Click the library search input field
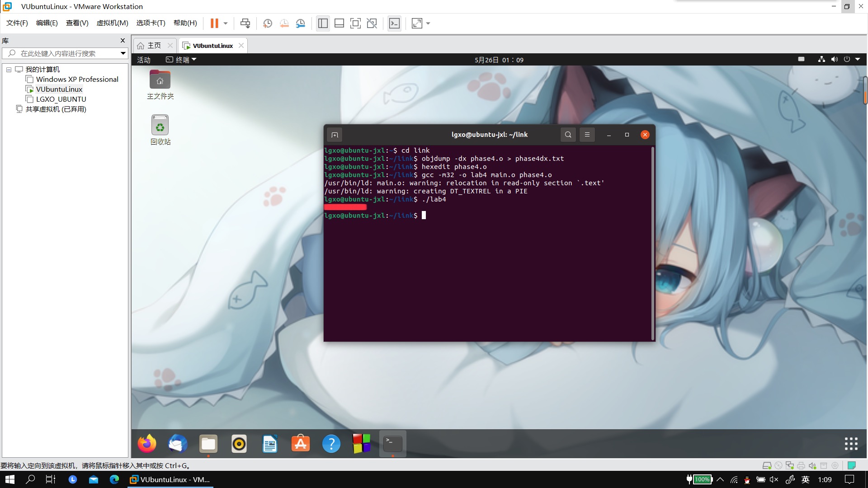This screenshot has height=488, width=868. coord(66,53)
